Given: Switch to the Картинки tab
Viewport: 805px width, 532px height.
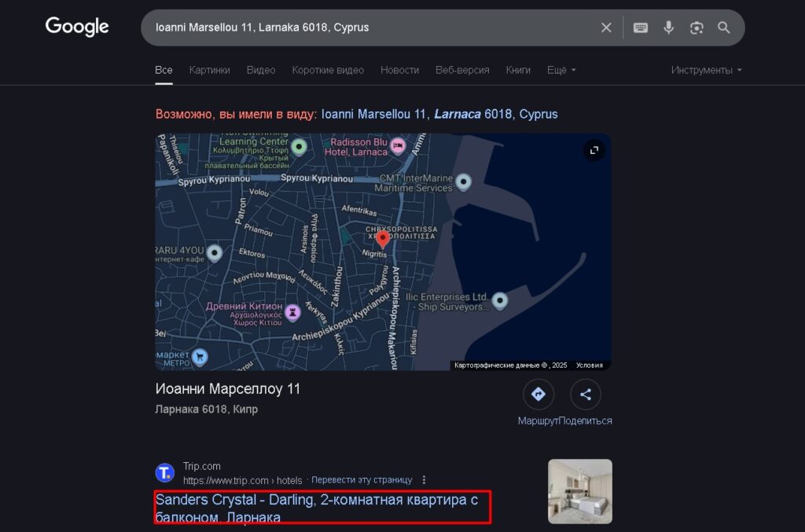Looking at the screenshot, I should pyautogui.click(x=209, y=70).
